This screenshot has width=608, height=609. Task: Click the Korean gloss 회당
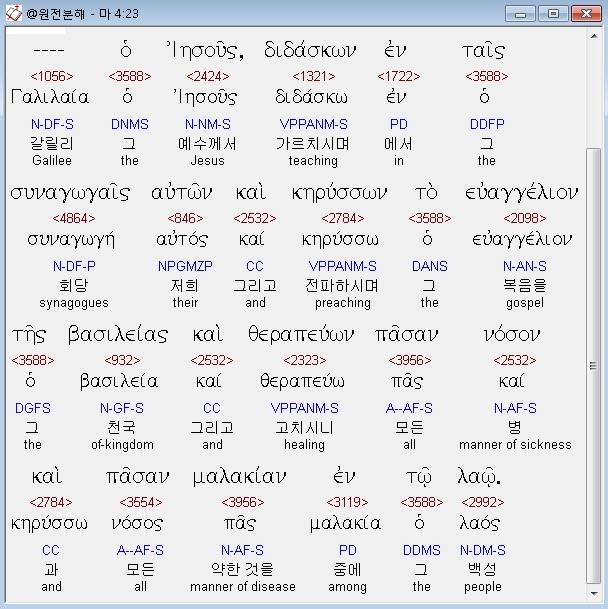click(x=74, y=286)
